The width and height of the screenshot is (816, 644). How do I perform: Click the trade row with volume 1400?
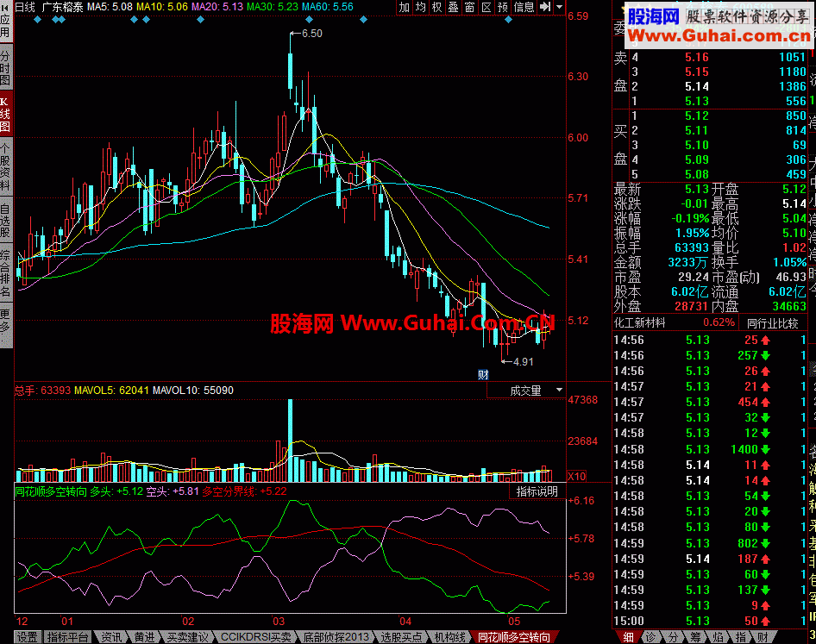point(711,449)
